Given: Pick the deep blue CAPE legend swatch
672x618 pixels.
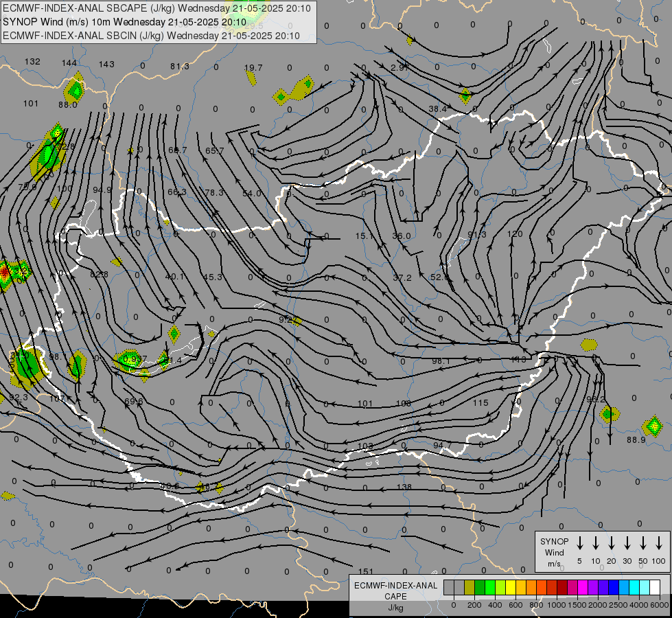Looking at the screenshot, I should (x=613, y=588).
